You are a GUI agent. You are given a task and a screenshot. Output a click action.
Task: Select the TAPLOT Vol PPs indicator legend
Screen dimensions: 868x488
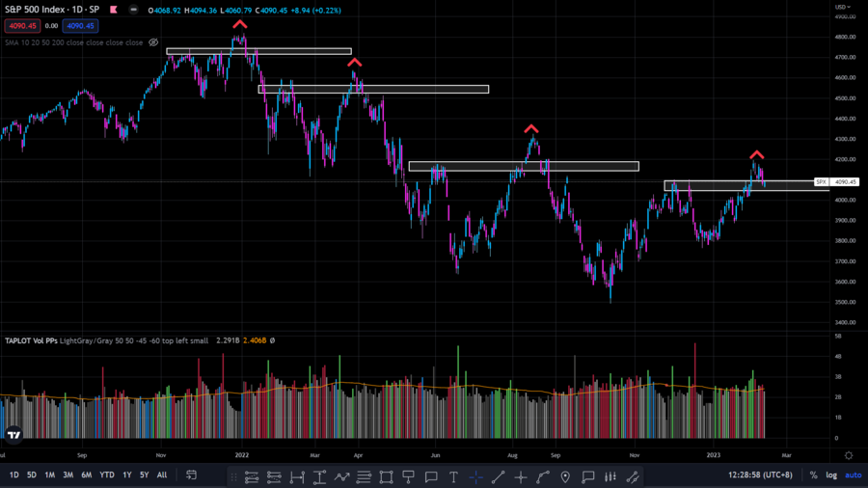[x=107, y=340]
